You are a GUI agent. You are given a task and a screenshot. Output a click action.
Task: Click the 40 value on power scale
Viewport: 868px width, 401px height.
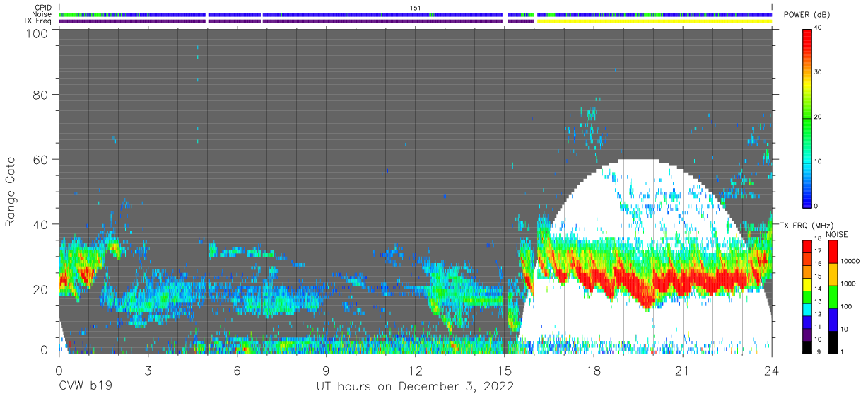(x=819, y=28)
